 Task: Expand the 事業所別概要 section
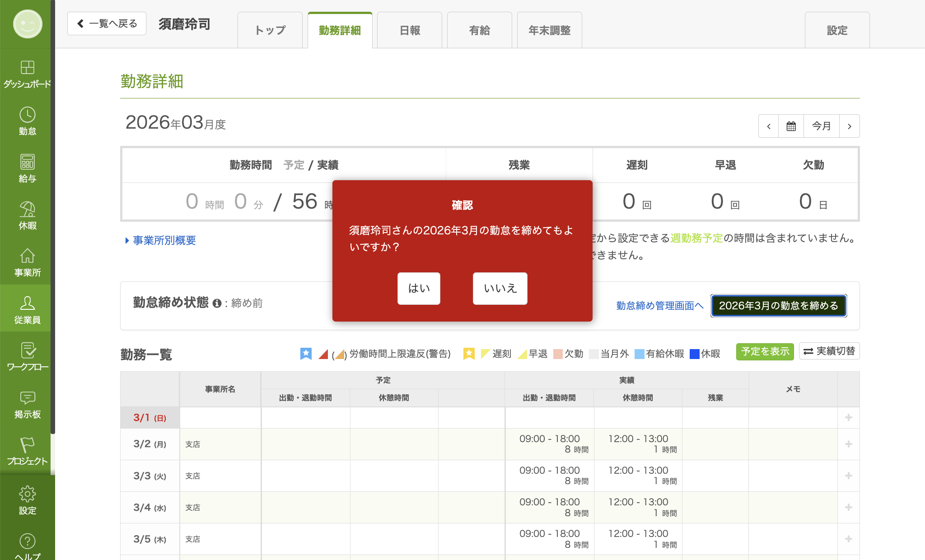pyautogui.click(x=163, y=240)
